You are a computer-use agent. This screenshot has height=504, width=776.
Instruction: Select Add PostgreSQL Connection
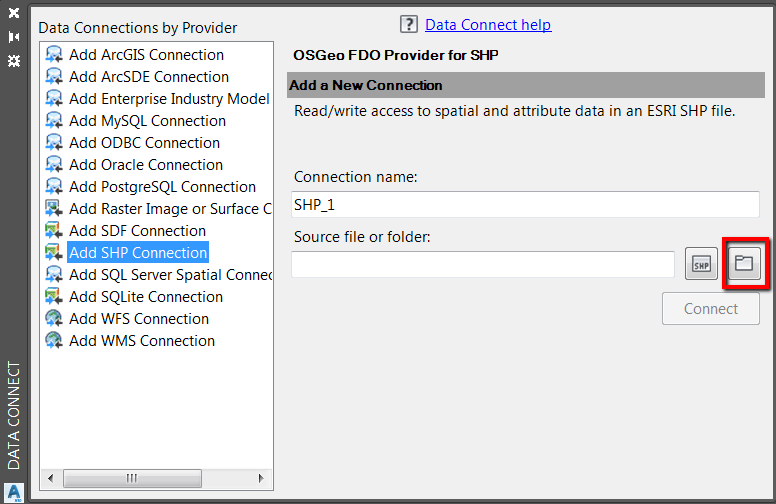coord(162,187)
